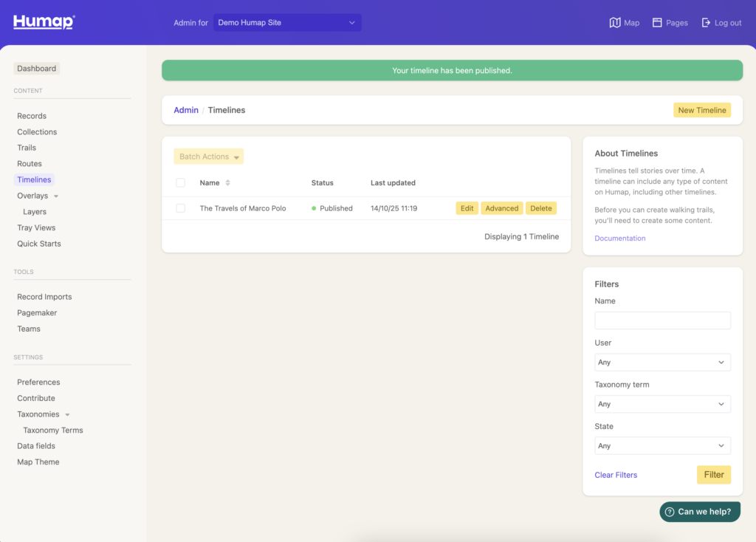This screenshot has height=542, width=756.
Task: Open the User filter dropdown
Action: tap(662, 363)
